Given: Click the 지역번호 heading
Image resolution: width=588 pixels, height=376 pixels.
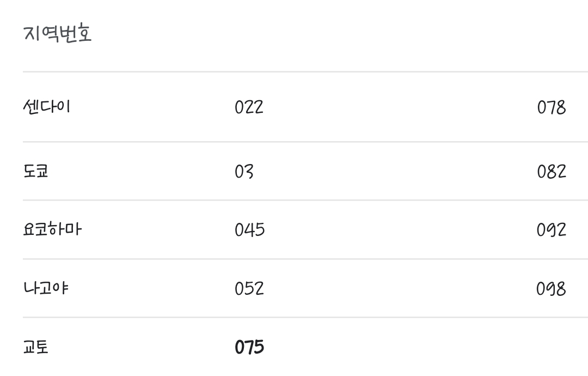Looking at the screenshot, I should coord(57,34).
